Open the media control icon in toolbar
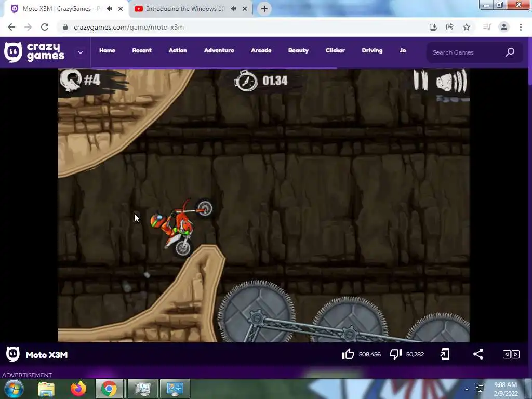This screenshot has width=532, height=399. [x=487, y=27]
